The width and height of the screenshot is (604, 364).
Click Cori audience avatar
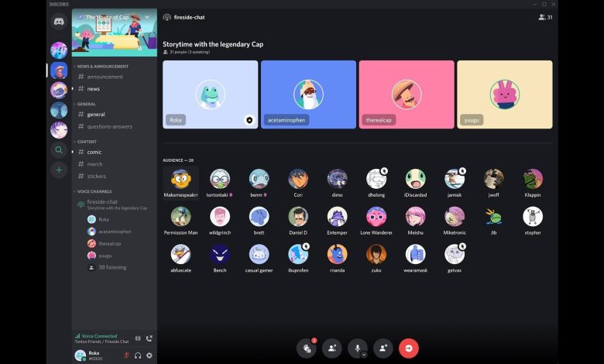pyautogui.click(x=298, y=179)
